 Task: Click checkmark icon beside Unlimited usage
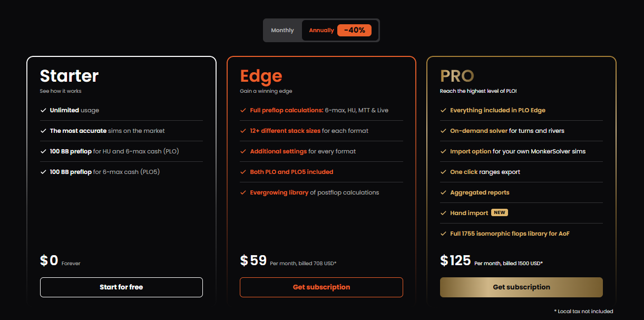pos(43,110)
